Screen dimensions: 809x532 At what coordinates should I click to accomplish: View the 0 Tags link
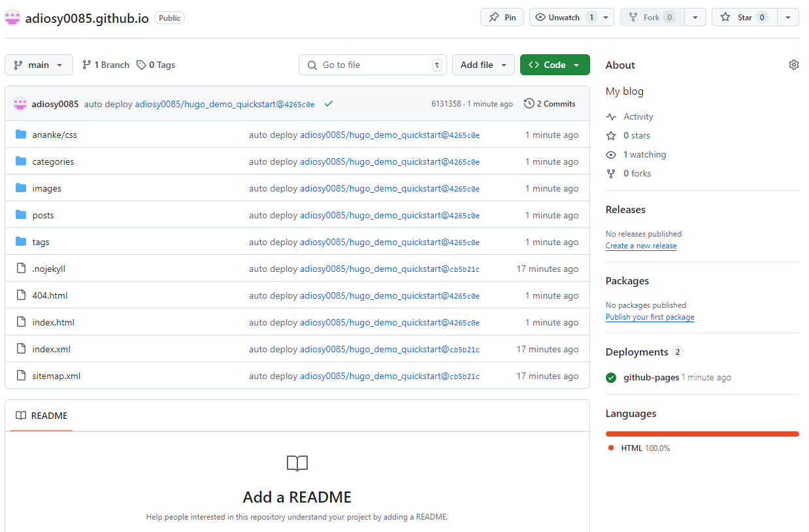156,65
